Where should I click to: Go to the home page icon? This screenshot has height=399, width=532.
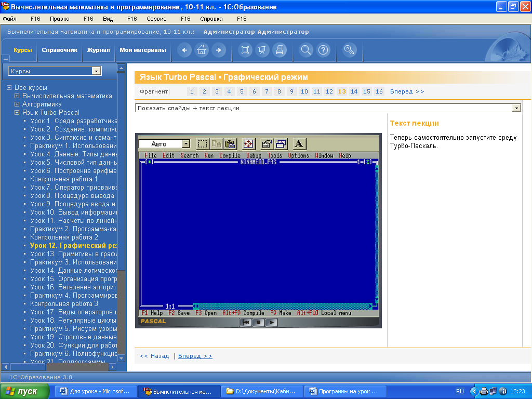pos(202,50)
